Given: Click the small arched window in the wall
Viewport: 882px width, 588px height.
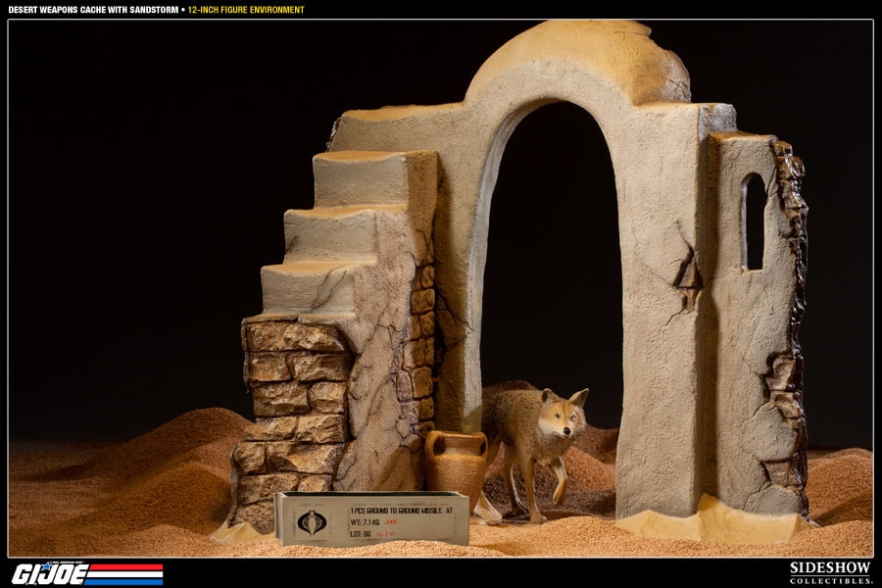Looking at the screenshot, I should [754, 221].
